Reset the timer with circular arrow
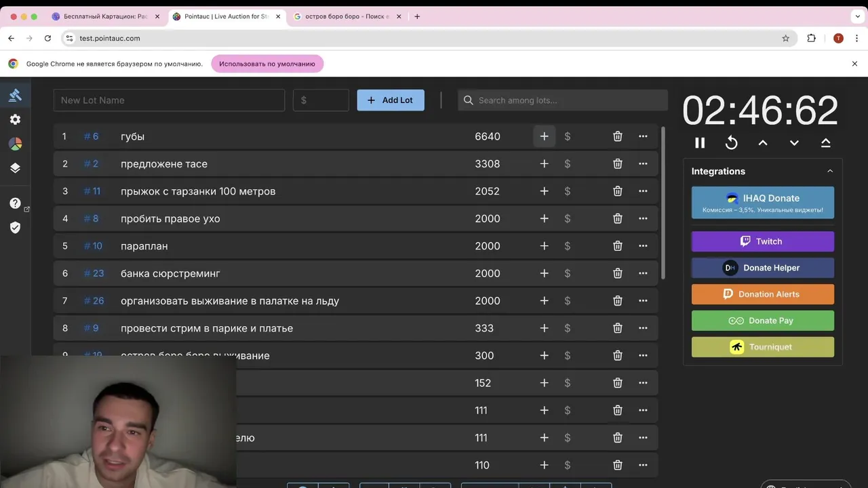 [x=731, y=143]
